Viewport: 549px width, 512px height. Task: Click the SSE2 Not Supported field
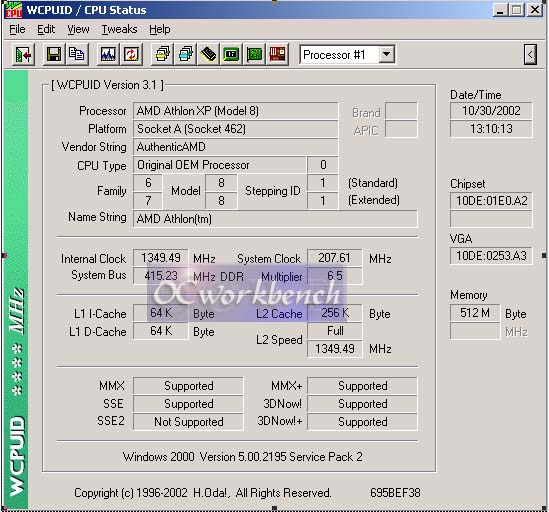(x=188, y=422)
